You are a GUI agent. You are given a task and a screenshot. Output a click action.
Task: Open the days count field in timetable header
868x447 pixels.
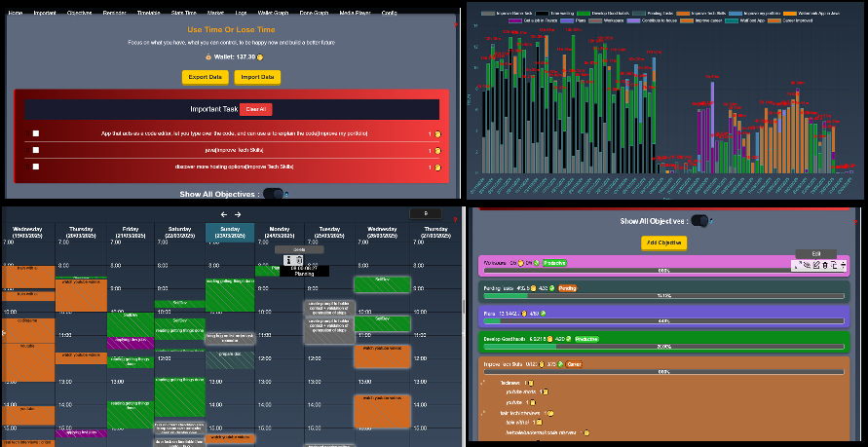[x=426, y=213]
